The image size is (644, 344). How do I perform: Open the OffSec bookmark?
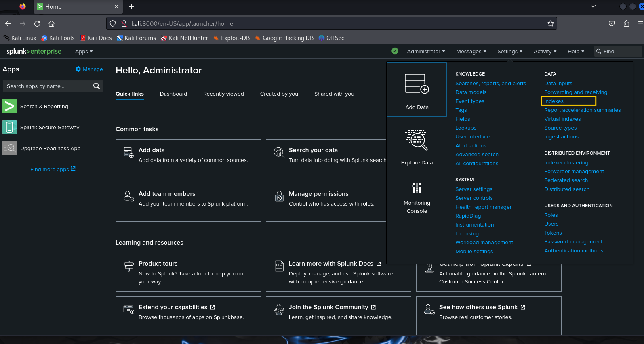click(331, 38)
